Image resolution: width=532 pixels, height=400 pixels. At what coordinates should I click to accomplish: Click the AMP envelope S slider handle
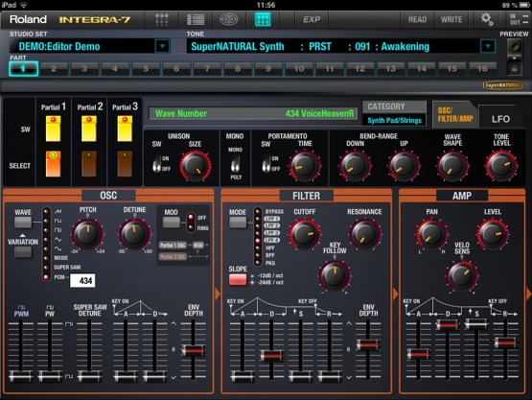point(476,324)
